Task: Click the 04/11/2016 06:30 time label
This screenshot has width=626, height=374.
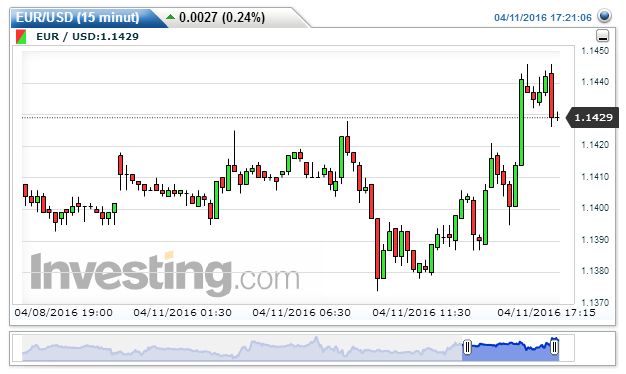Action: click(301, 313)
